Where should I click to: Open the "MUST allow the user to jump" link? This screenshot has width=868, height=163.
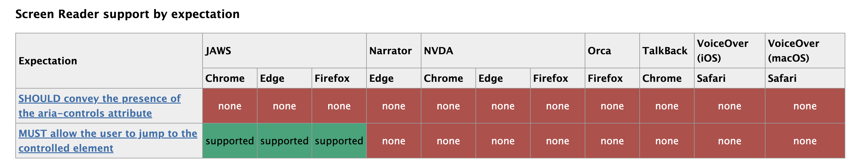[107, 134]
